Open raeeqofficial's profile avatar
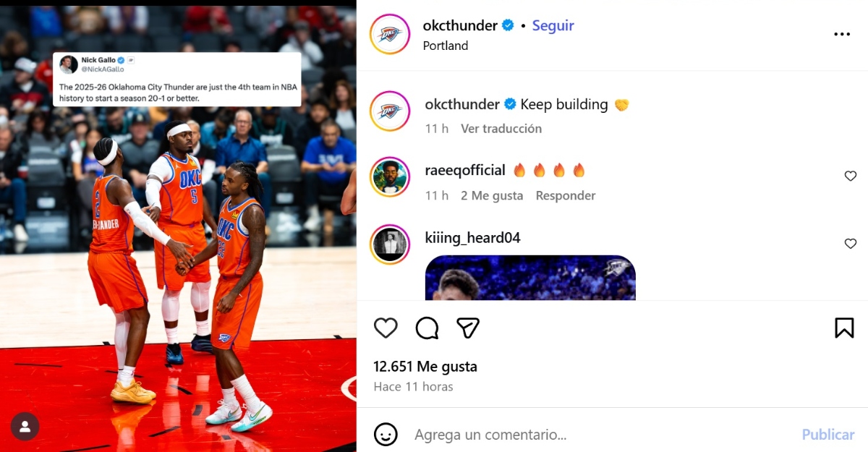Screen dimensions: 868x452 (x=390, y=176)
